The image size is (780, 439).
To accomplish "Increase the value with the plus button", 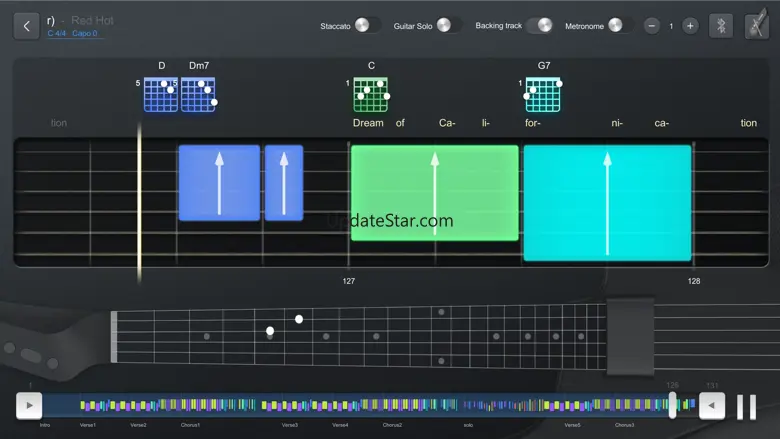I will (x=690, y=26).
